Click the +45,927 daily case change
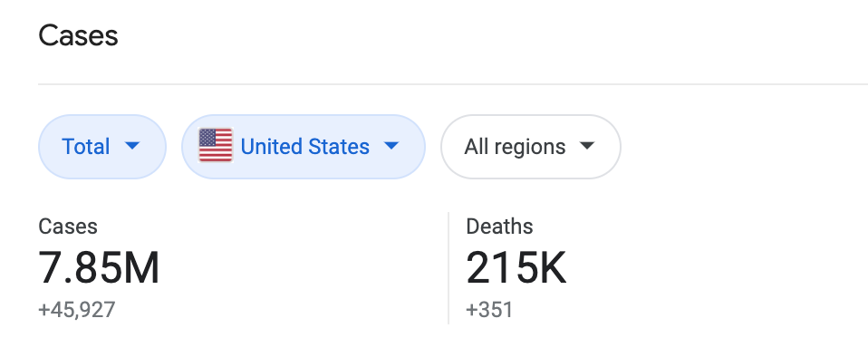 (x=77, y=309)
